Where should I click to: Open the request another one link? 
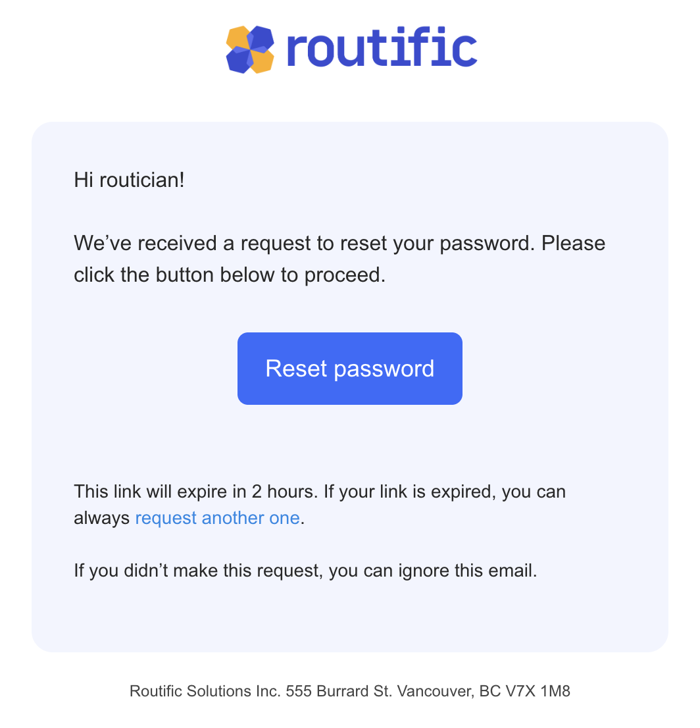[217, 517]
